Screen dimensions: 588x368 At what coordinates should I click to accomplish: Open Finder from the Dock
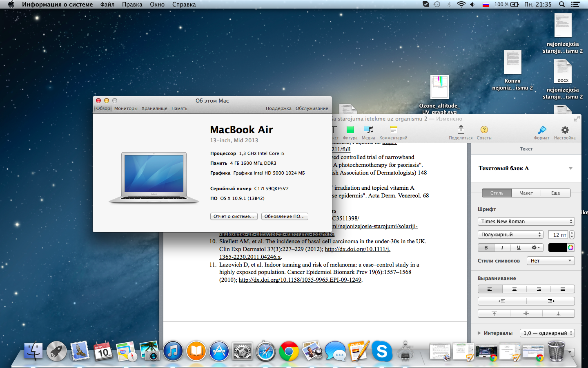(33, 351)
